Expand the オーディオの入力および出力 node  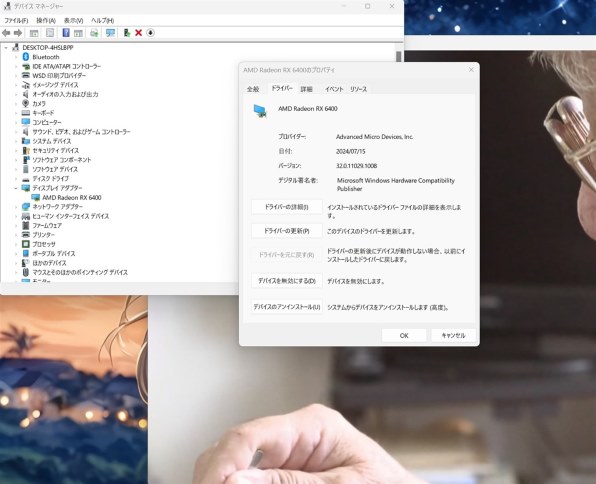(16, 94)
